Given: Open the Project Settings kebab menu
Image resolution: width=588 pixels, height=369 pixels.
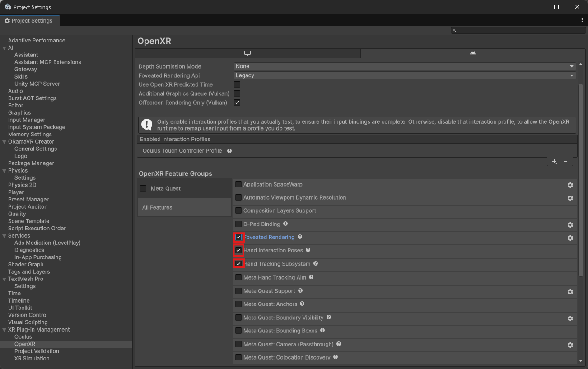Looking at the screenshot, I should pyautogui.click(x=582, y=20).
